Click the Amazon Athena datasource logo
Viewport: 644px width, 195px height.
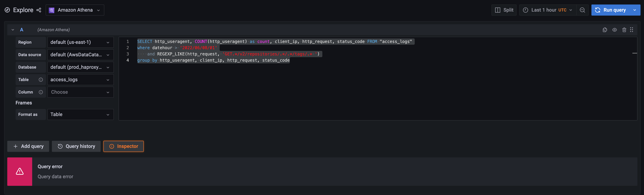(x=52, y=10)
